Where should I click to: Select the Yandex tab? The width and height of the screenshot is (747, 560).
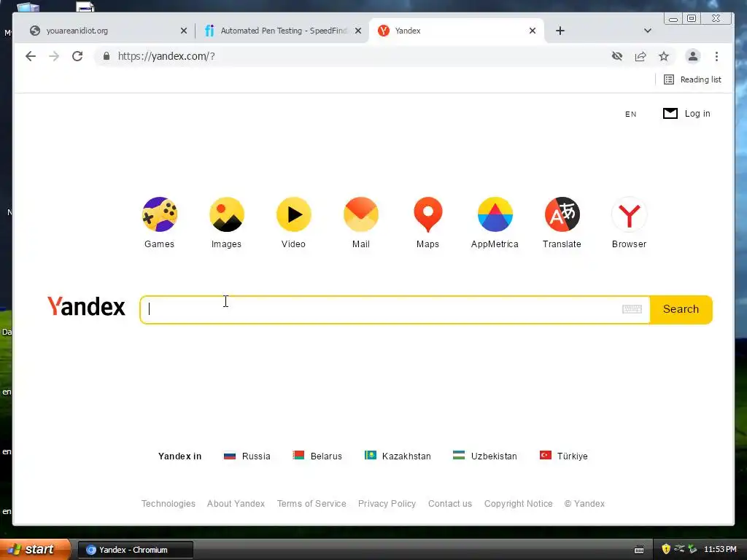(x=457, y=31)
